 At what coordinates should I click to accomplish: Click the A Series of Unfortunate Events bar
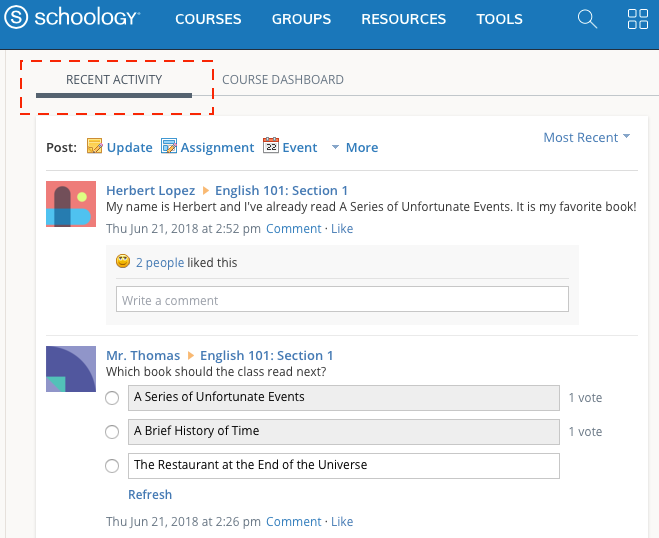(344, 398)
